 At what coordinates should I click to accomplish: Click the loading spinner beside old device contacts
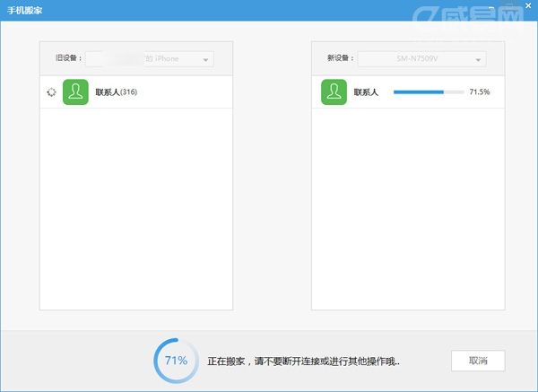[50, 91]
